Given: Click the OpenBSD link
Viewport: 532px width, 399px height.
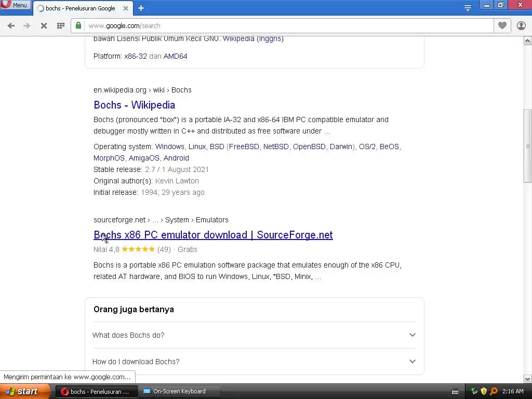Looking at the screenshot, I should [309, 147].
